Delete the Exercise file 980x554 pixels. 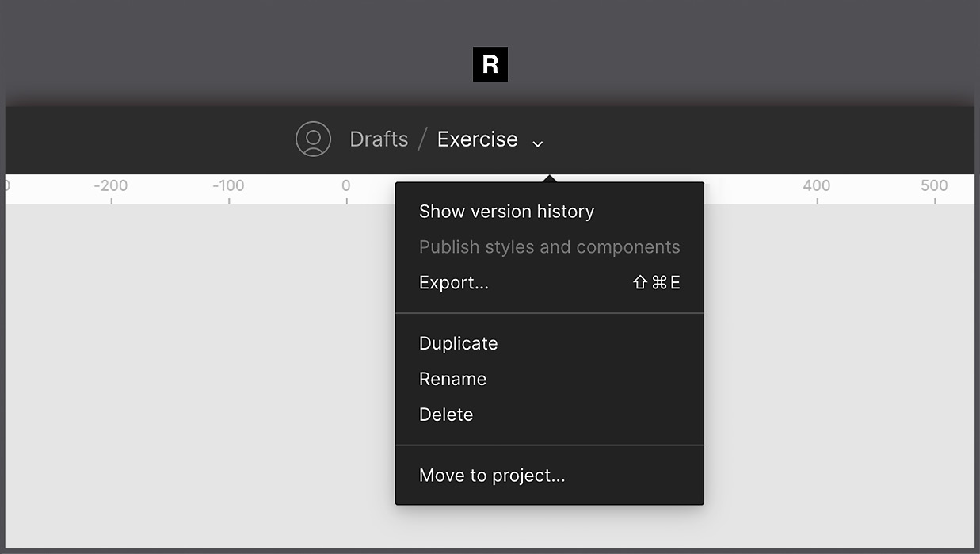445,414
